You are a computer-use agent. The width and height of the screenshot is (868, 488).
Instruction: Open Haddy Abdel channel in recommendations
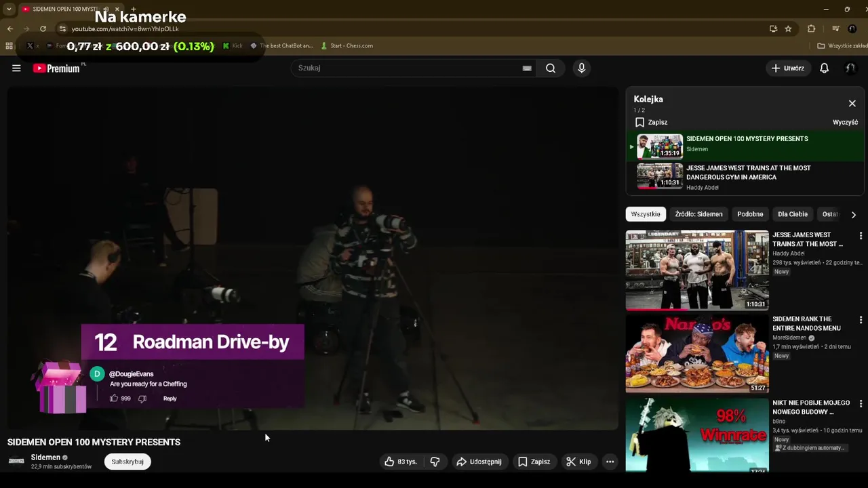tap(789, 253)
